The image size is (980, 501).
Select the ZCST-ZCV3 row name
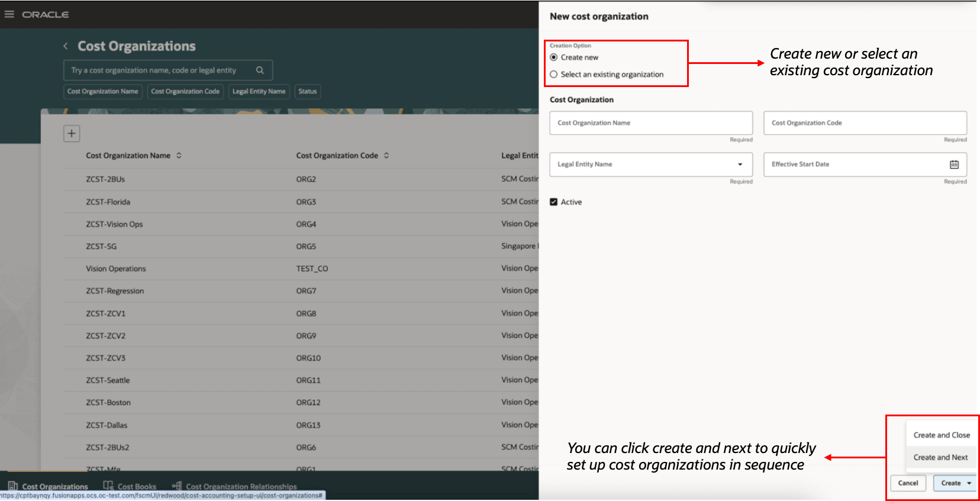106,358
